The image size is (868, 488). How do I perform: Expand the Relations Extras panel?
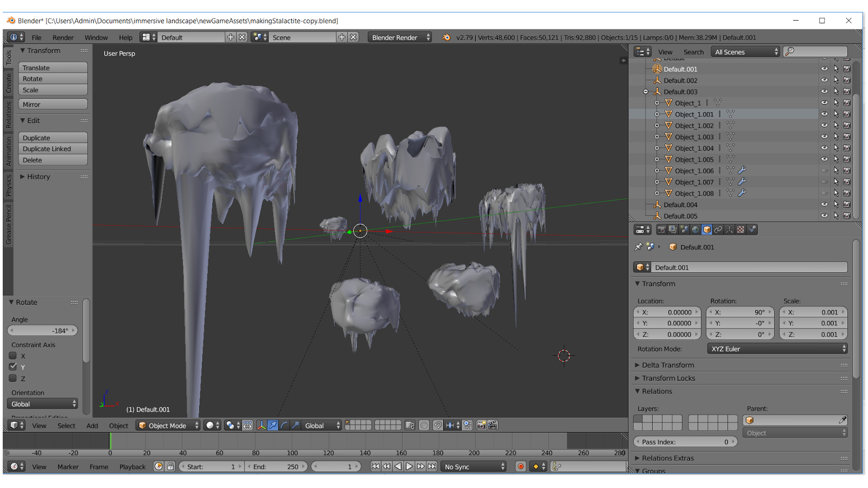point(668,458)
